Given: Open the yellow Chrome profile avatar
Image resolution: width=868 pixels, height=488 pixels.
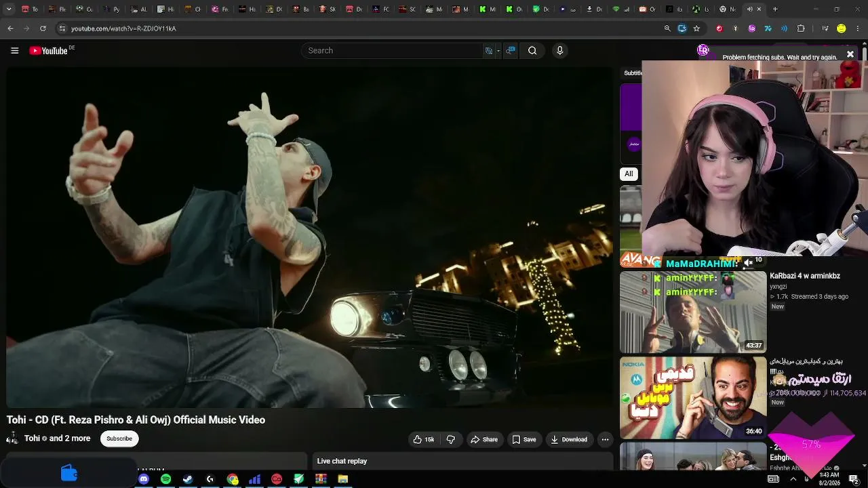Looking at the screenshot, I should click(842, 28).
